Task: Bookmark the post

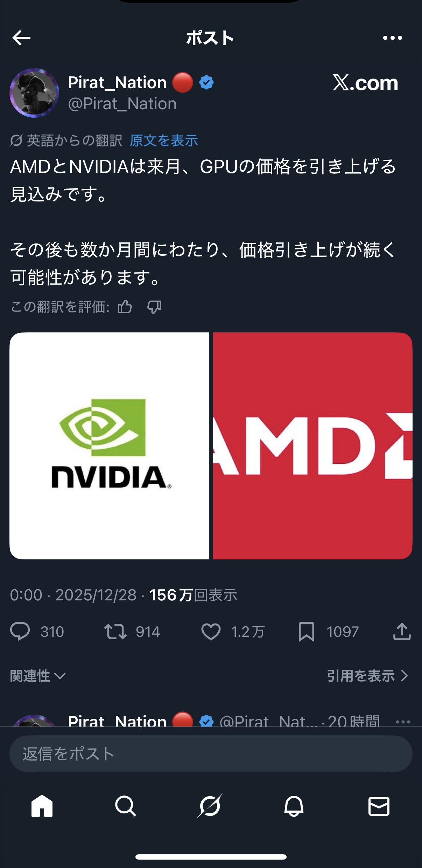Action: pyautogui.click(x=307, y=632)
